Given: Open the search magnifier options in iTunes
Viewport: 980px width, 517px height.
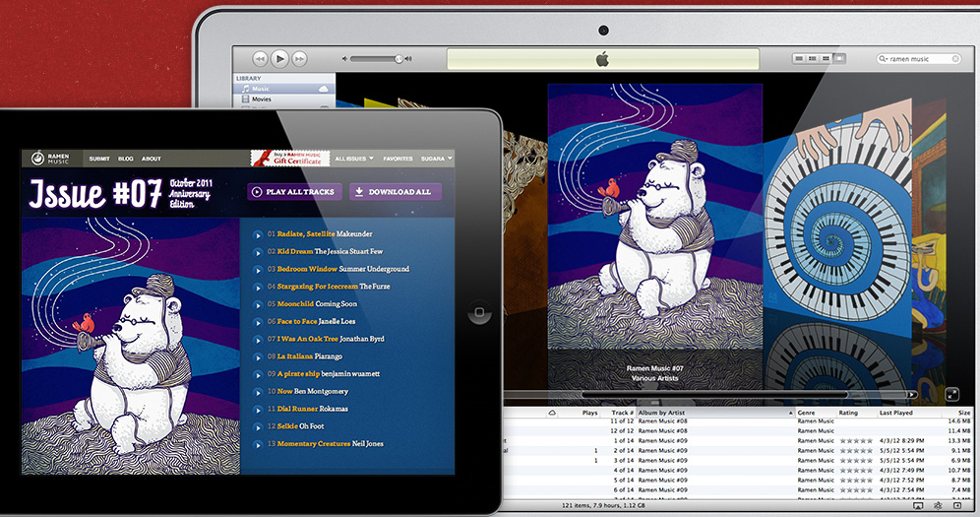Looking at the screenshot, I should (x=884, y=59).
